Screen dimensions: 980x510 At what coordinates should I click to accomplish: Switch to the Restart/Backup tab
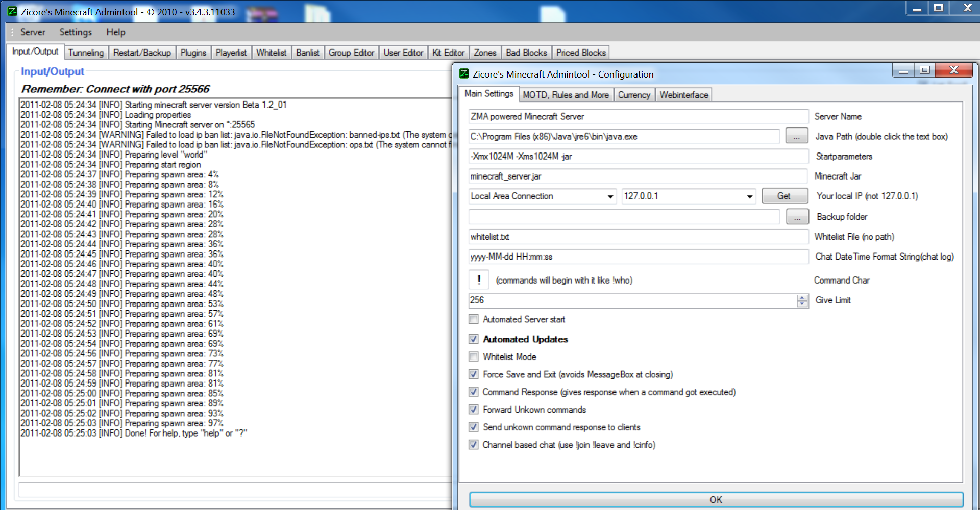(x=142, y=53)
